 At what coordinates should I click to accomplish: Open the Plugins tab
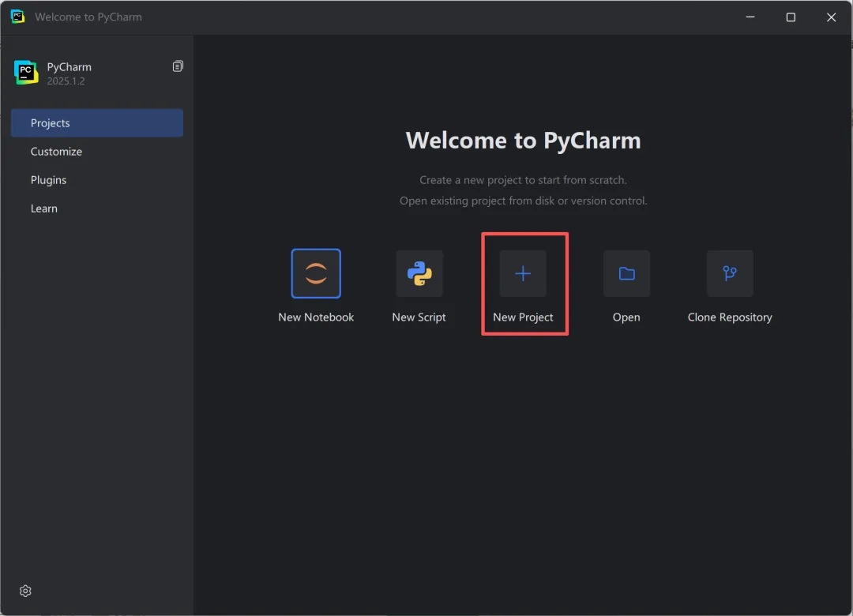97,180
